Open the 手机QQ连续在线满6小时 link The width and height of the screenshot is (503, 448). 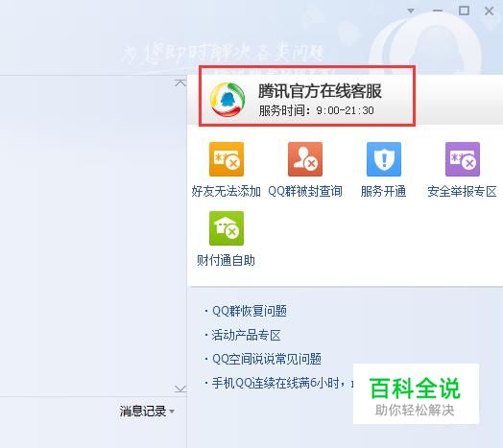282,383
